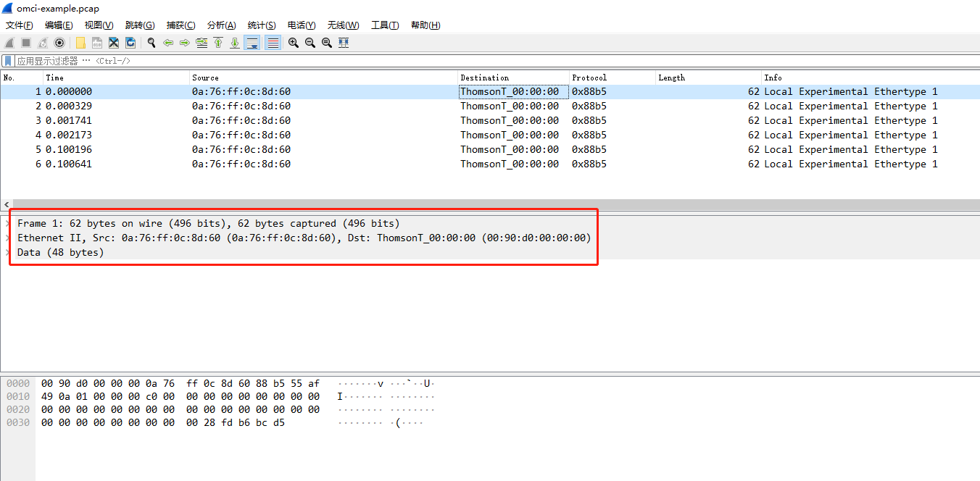Toggle packet list colorization
This screenshot has height=481, width=980.
click(x=272, y=42)
